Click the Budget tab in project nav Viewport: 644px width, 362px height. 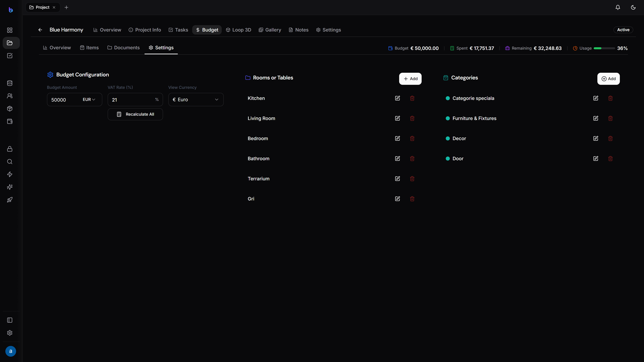click(207, 30)
